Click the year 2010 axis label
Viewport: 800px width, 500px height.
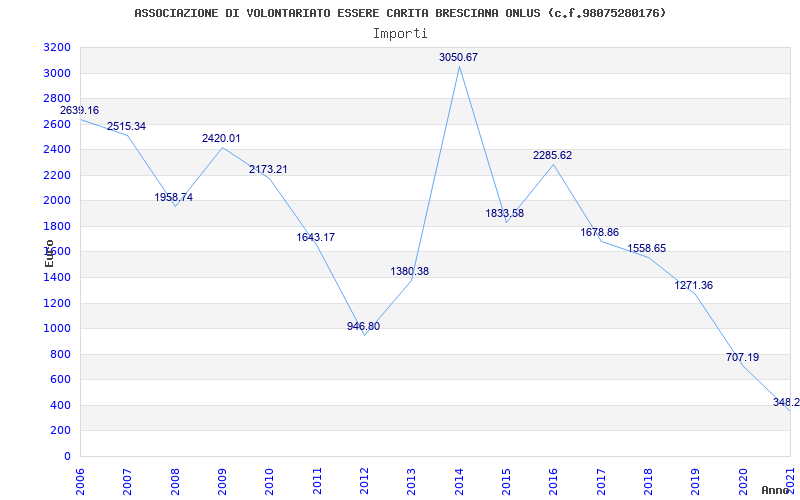click(x=269, y=482)
